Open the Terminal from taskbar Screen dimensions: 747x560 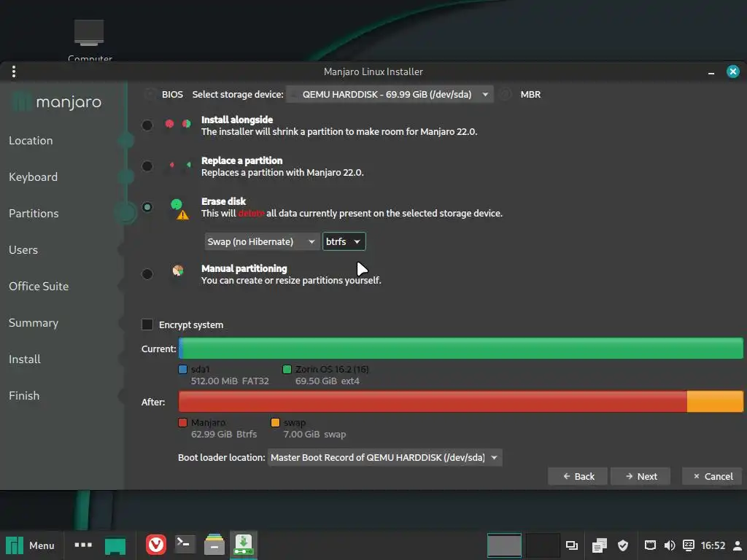[185, 545]
